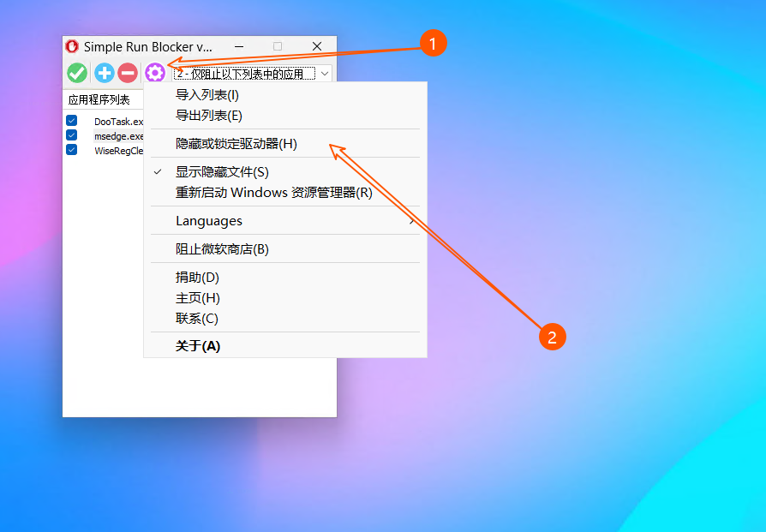The image size is (766, 532).
Task: Click 联系(C) in the menu
Action: (x=285, y=319)
